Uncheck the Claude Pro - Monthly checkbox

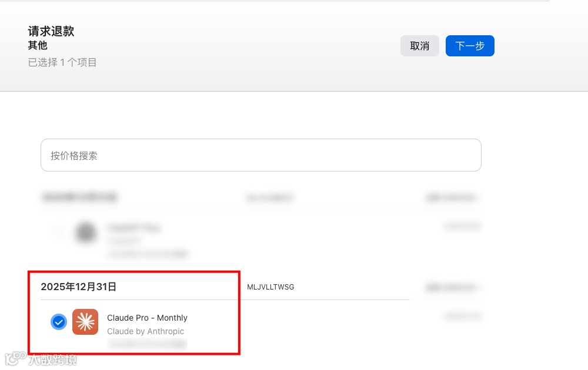coord(59,322)
